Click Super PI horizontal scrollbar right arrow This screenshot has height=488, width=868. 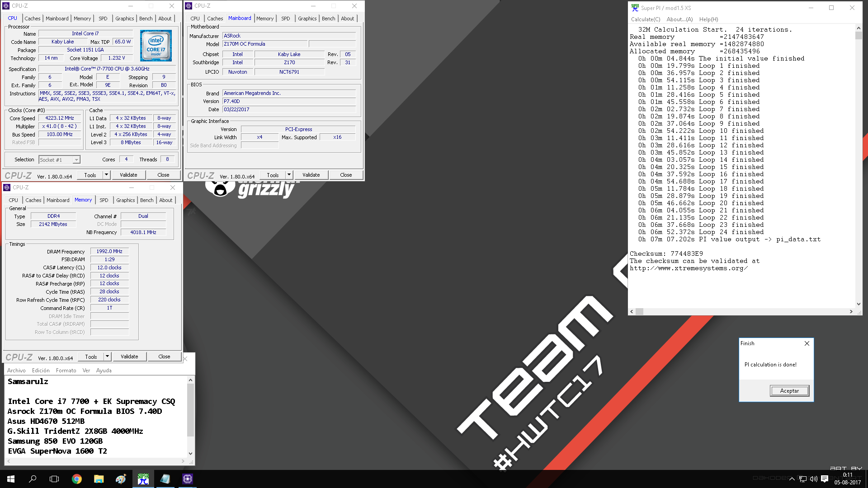(851, 312)
